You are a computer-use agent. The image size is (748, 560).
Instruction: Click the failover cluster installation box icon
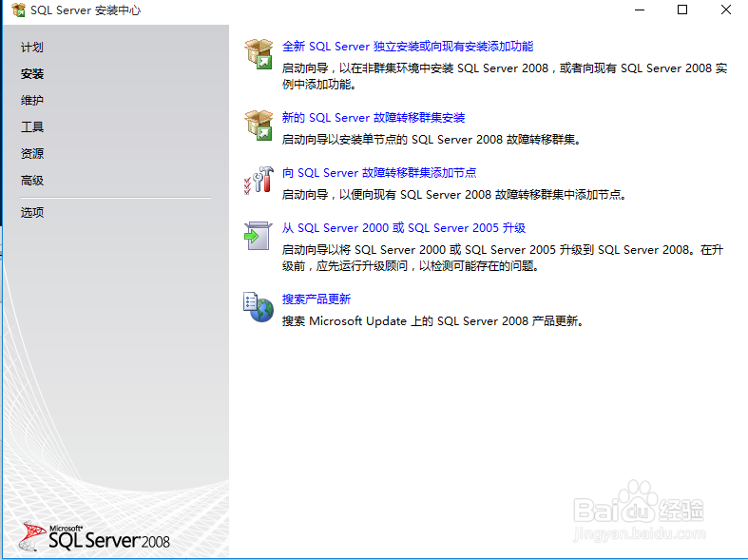(x=259, y=125)
